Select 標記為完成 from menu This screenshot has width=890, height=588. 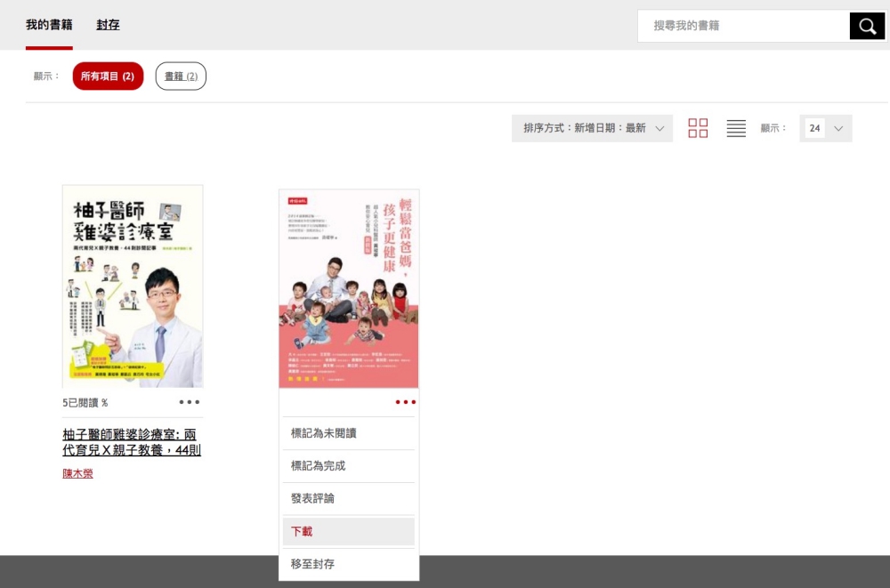[349, 466]
